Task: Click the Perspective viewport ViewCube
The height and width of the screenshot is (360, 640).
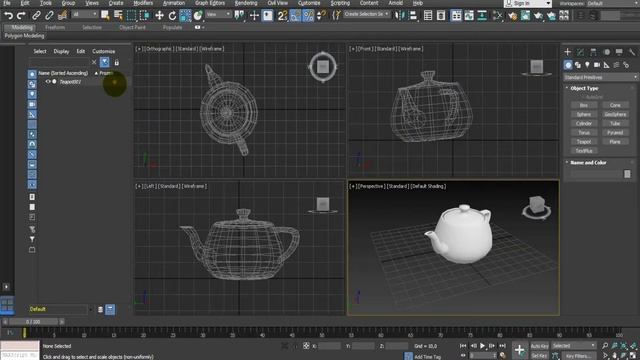Action: coord(537,207)
